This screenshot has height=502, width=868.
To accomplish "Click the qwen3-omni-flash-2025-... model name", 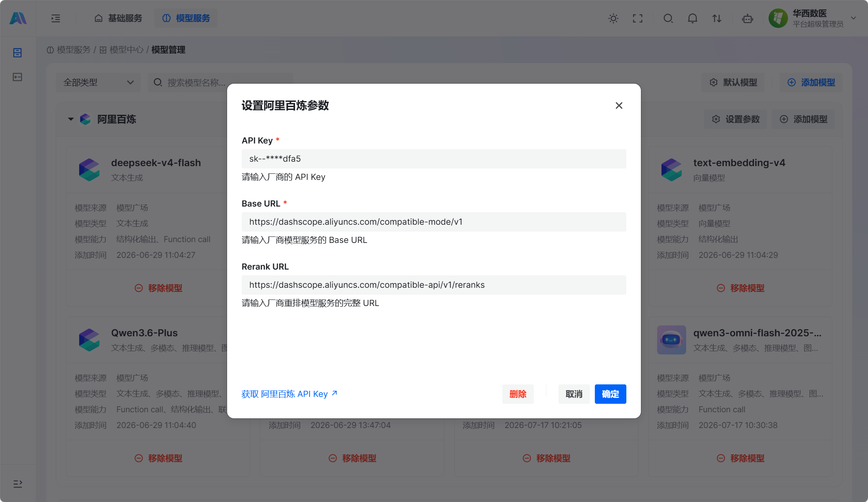I will pos(757,333).
